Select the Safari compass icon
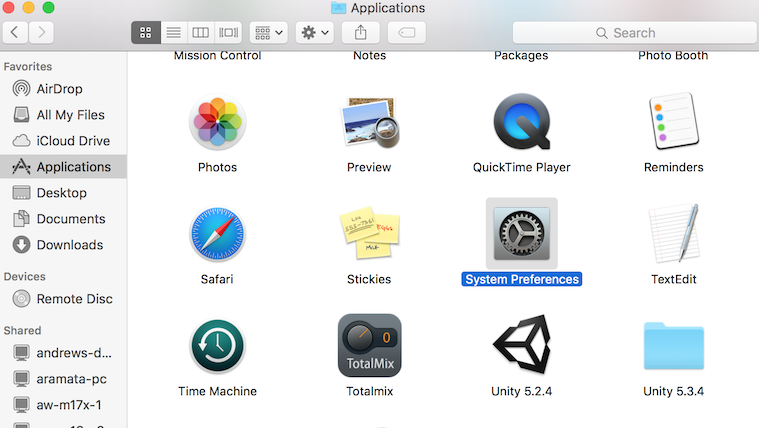 (217, 234)
